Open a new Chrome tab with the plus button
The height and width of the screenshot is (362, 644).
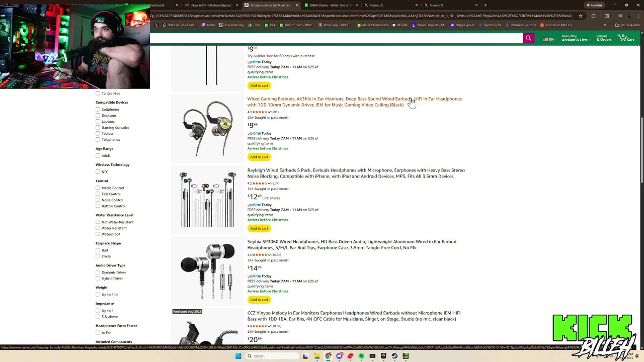[485, 5]
